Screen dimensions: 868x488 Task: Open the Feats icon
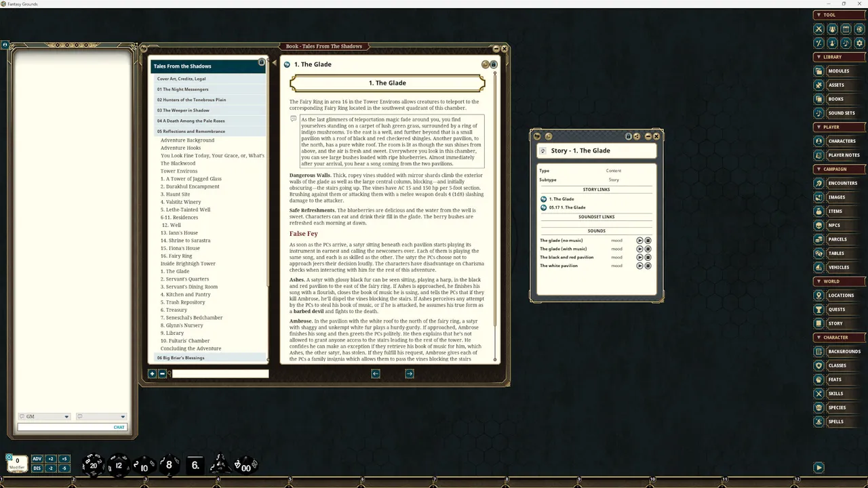pos(819,380)
